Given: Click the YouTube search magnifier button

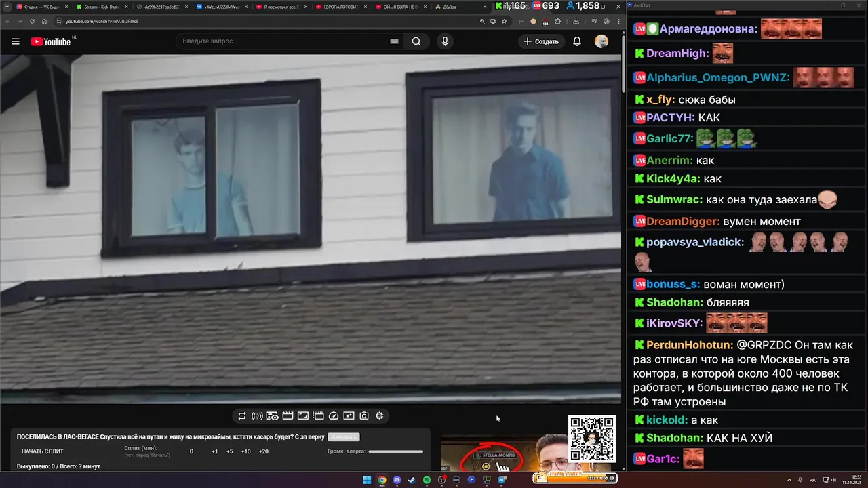Looking at the screenshot, I should (416, 41).
